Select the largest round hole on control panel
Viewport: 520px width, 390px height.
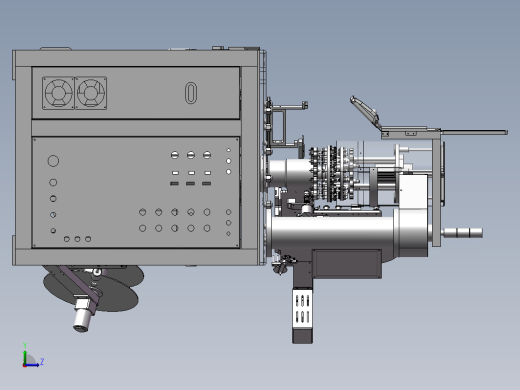(x=53, y=161)
